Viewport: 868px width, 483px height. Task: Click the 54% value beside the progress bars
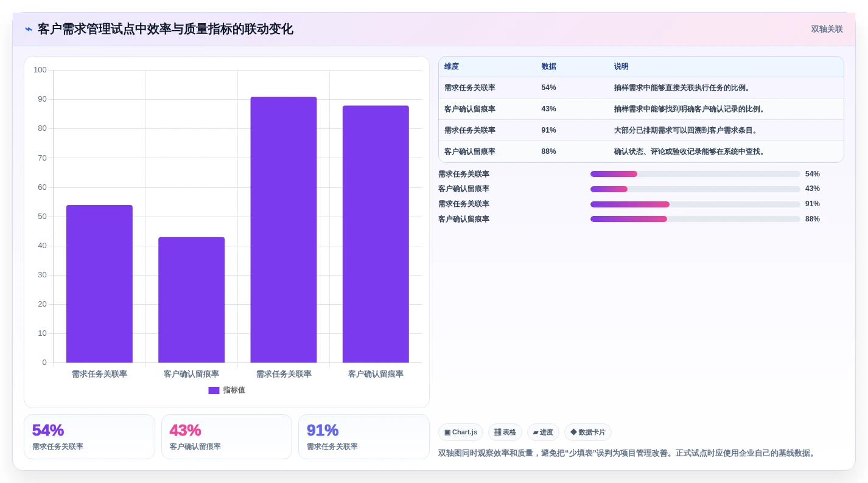click(x=813, y=174)
